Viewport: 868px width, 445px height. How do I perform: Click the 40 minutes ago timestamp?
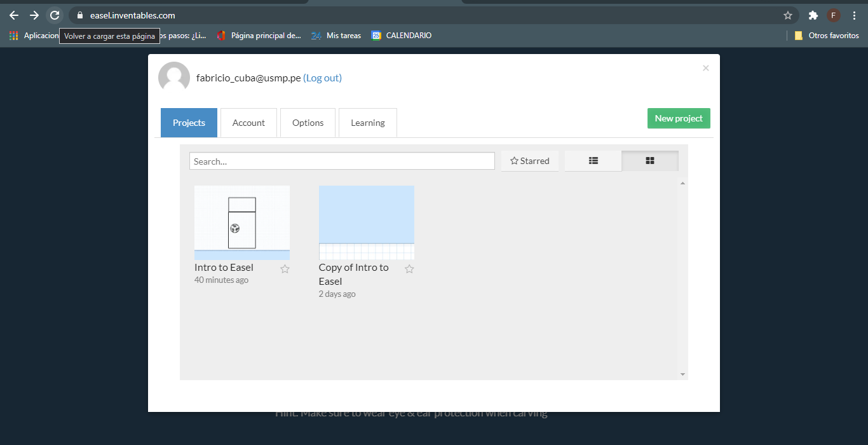[x=221, y=280]
